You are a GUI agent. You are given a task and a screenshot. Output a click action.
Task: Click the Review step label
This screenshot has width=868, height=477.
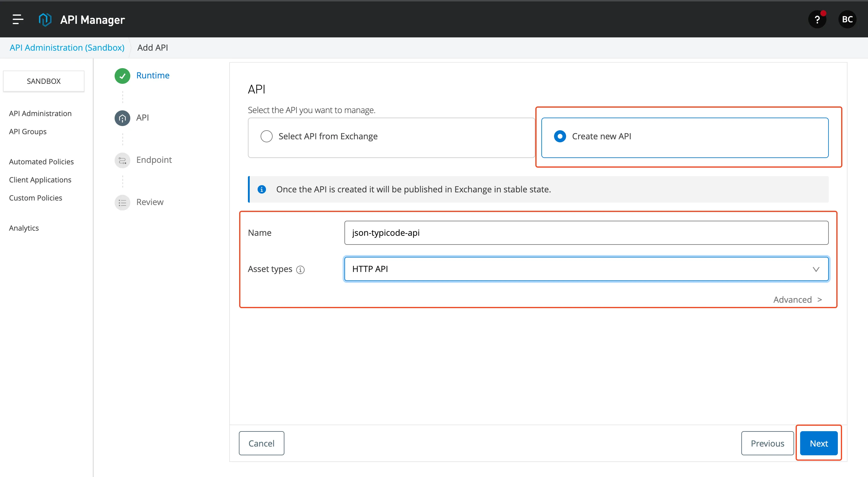click(x=150, y=202)
